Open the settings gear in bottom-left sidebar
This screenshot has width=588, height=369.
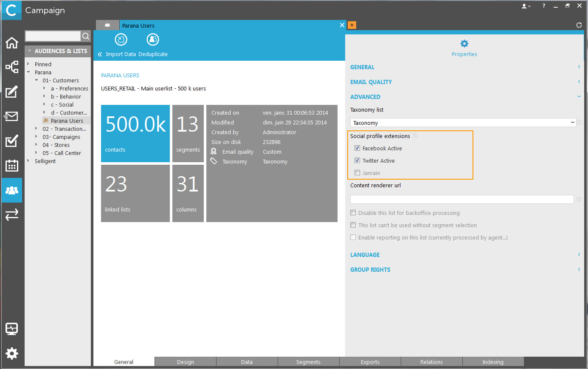[12, 353]
